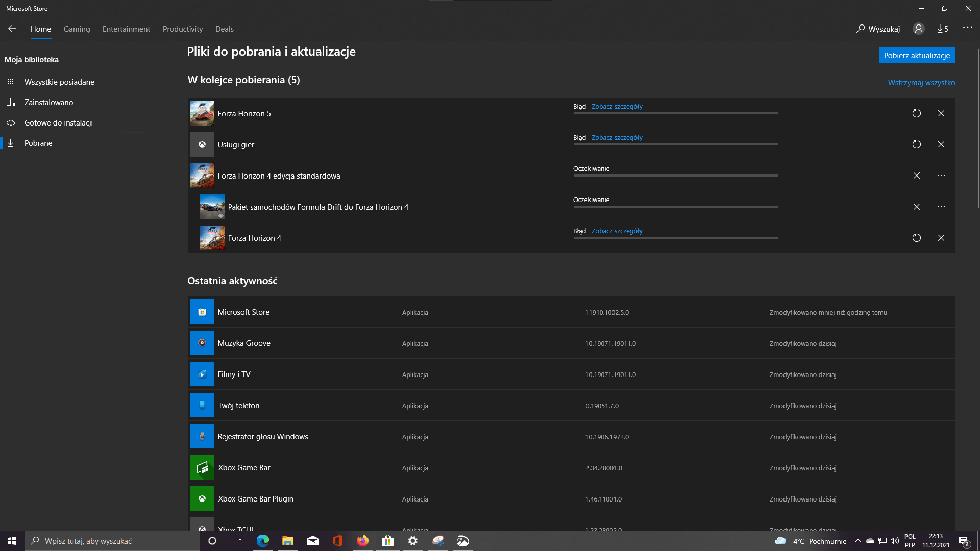Click the downloads counter icon
Viewport: 980px width, 551px height.
pyautogui.click(x=942, y=29)
